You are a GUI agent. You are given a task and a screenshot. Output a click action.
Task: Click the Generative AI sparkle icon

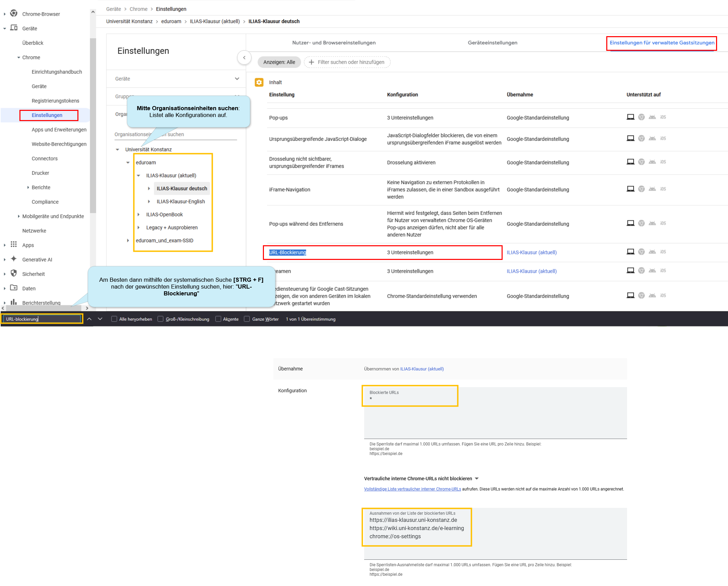point(14,259)
